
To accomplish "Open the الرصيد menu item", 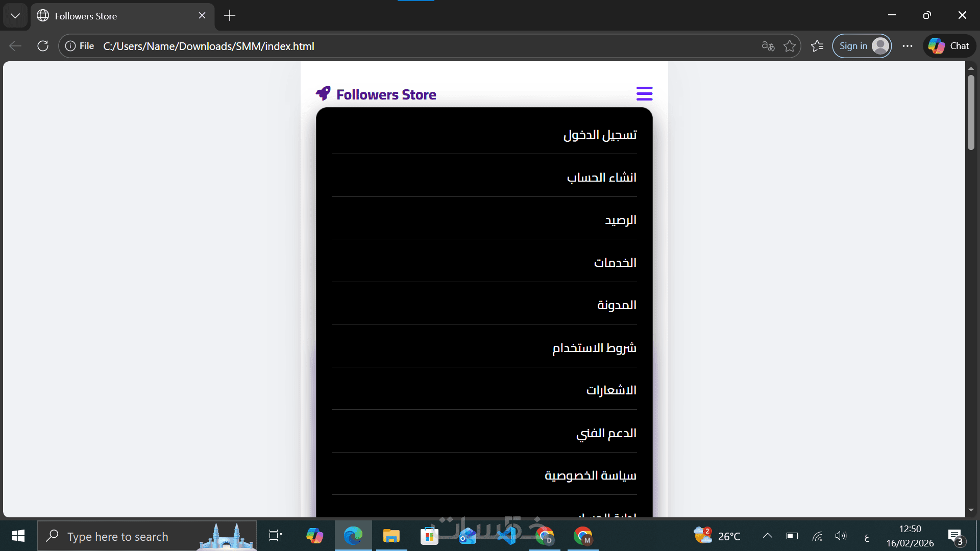I will point(620,220).
